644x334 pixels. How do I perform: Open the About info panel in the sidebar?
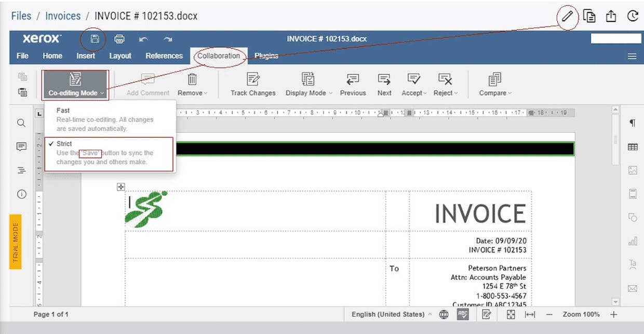click(21, 194)
